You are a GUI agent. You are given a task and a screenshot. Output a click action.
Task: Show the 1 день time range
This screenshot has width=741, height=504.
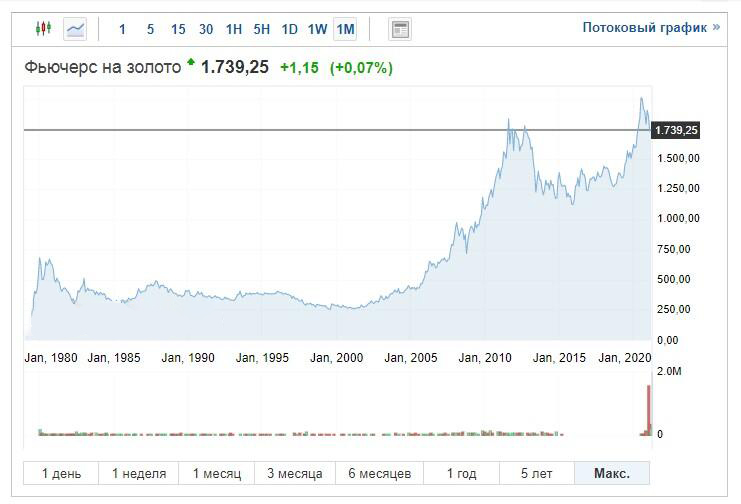(x=61, y=473)
